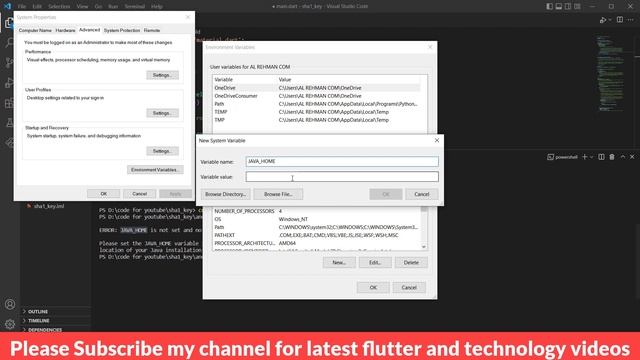This screenshot has height=360, width=640.
Task: Click Variable name field with JAVA_HOME
Action: click(342, 161)
